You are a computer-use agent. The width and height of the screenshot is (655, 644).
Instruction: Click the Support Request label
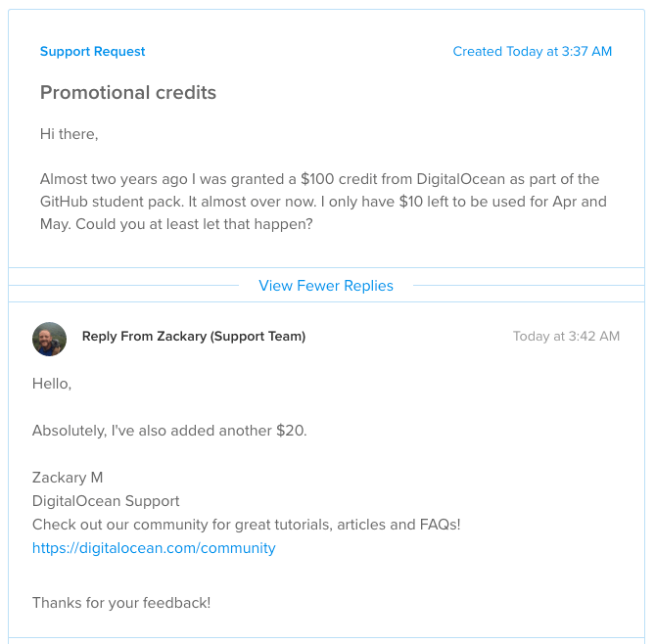click(92, 51)
